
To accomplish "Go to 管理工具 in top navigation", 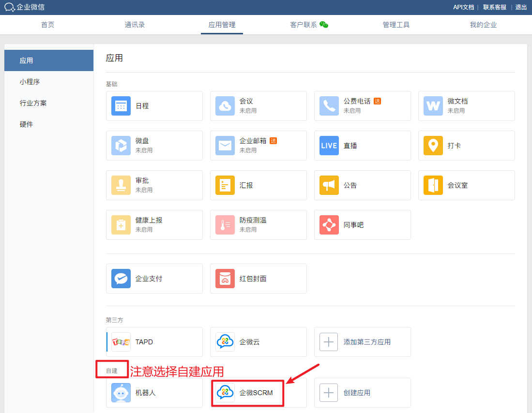I will pos(396,25).
